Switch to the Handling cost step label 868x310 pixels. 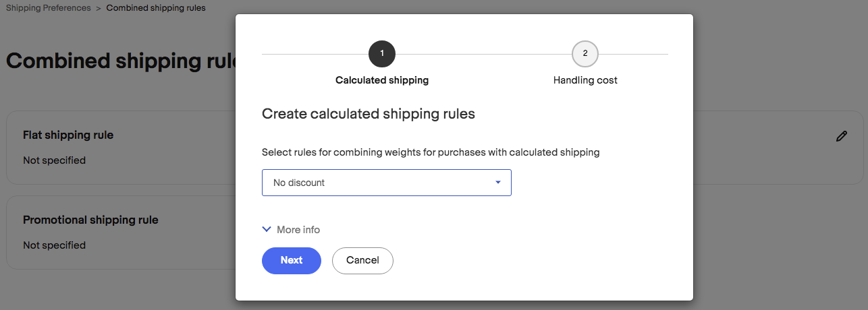point(585,80)
